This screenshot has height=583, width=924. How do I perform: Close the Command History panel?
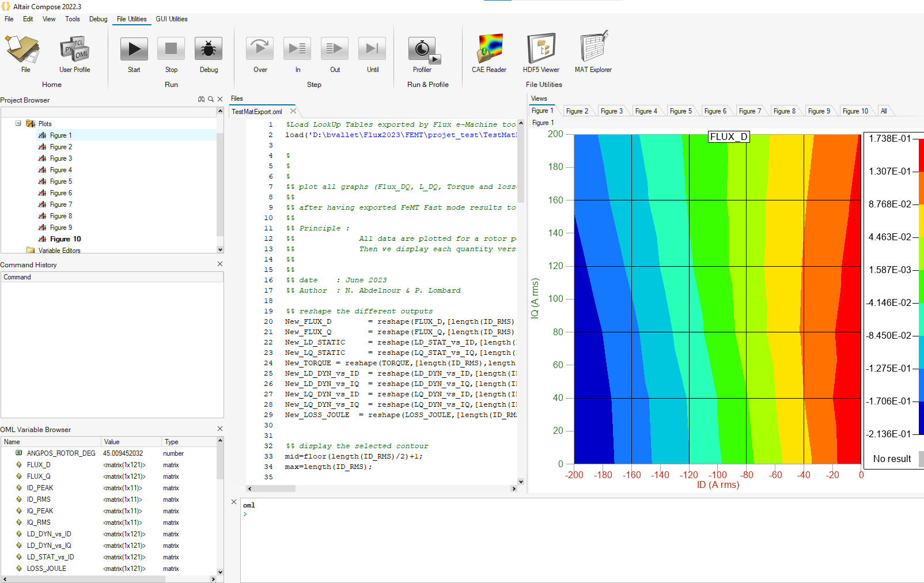219,264
